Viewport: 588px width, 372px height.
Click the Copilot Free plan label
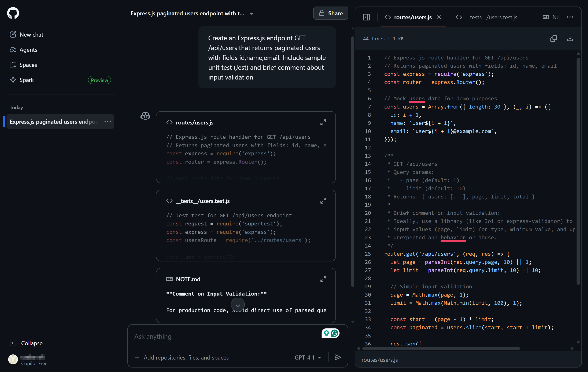34,363
